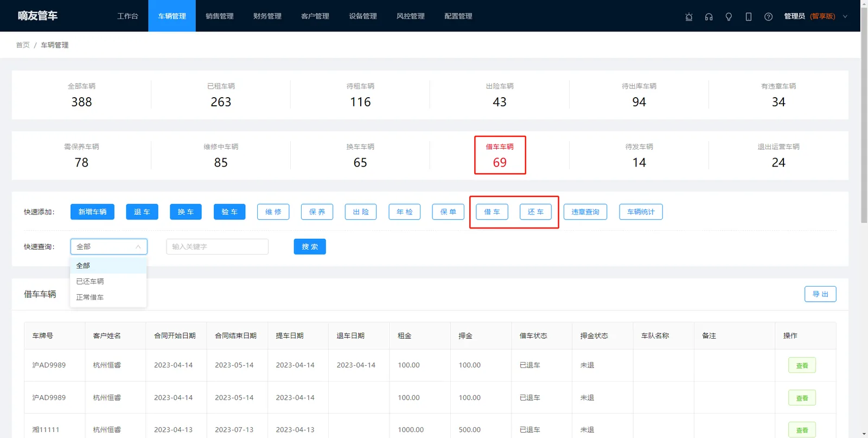
Task: Select the 全部车辆 388 statistic card
Action: tap(81, 95)
